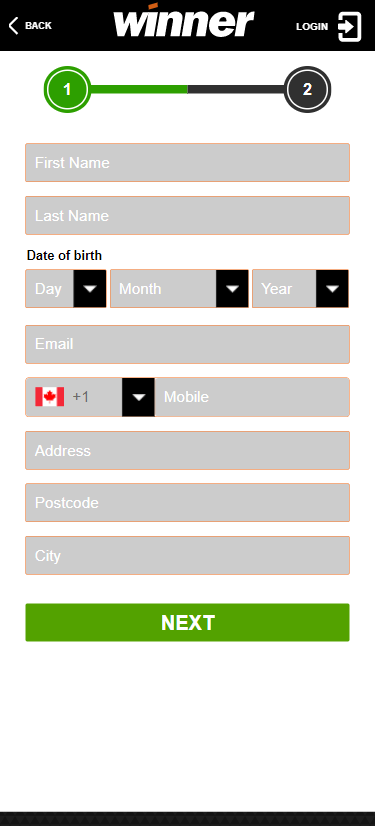
Task: Open the Month dropdown arrow
Action: pyautogui.click(x=232, y=289)
